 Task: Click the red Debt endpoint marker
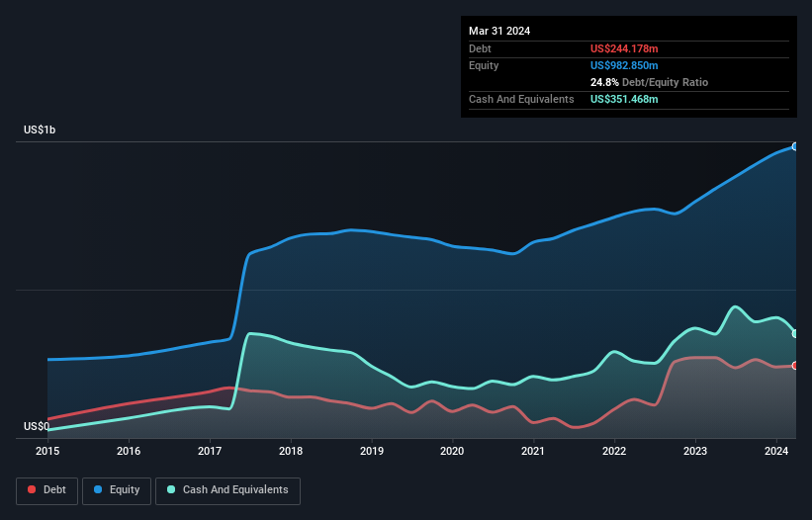[795, 366]
